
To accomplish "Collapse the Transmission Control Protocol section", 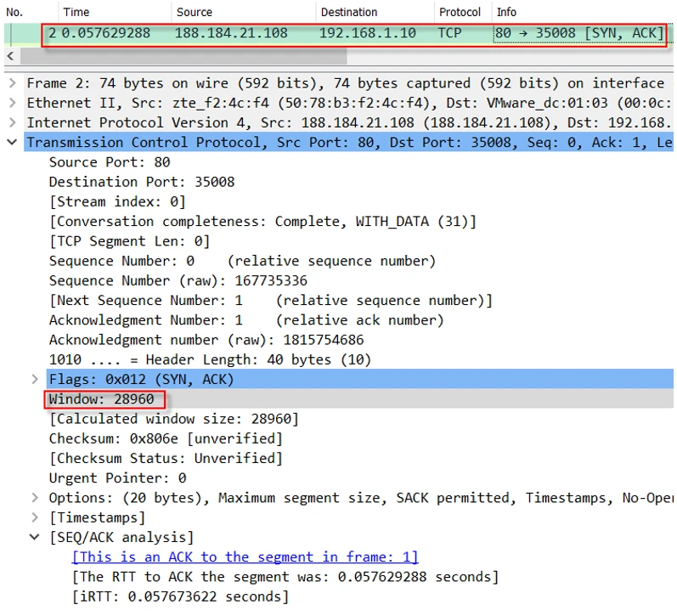I will tap(11, 142).
